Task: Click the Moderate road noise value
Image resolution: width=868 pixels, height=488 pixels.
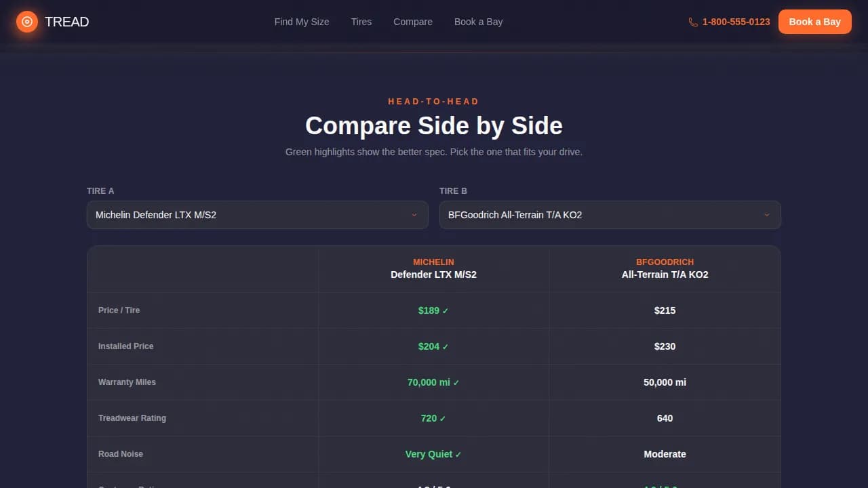Action: pyautogui.click(x=665, y=454)
